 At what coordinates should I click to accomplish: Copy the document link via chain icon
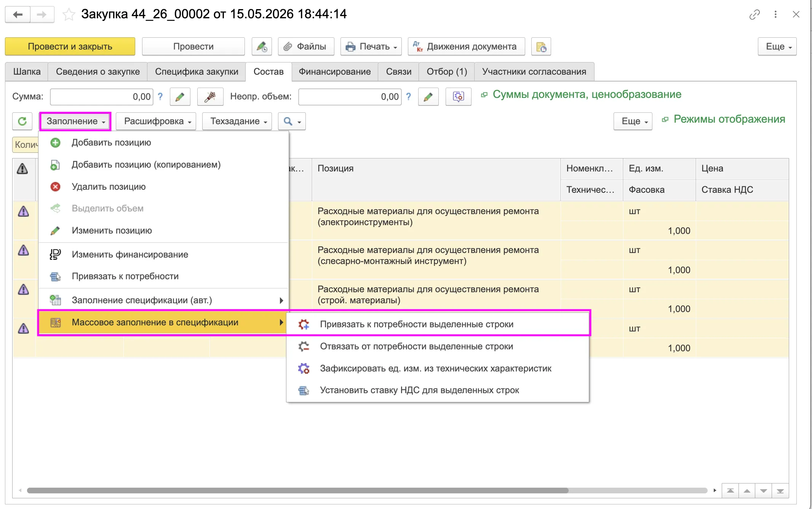click(x=754, y=14)
